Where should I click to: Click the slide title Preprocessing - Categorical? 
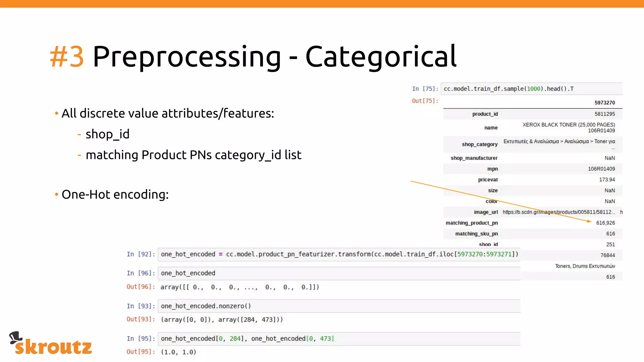274,57
